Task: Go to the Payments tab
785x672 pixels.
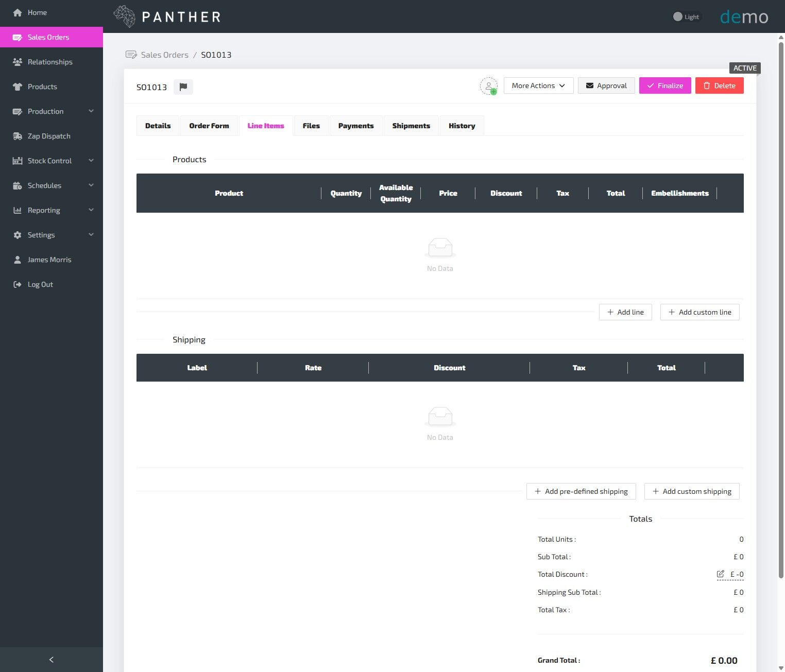Action: tap(356, 126)
